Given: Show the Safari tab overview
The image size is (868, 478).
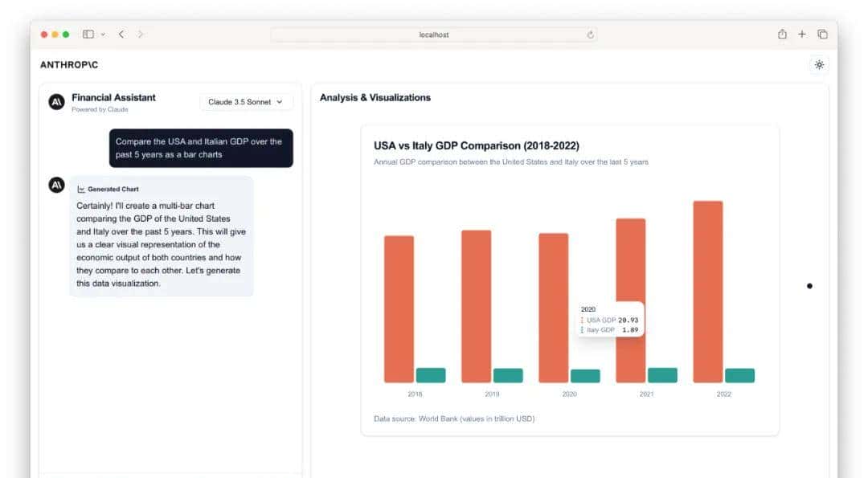Looking at the screenshot, I should [x=822, y=35].
